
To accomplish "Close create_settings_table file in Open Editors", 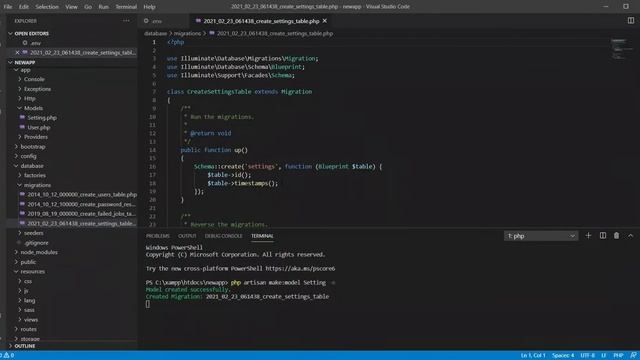I will coord(17,52).
